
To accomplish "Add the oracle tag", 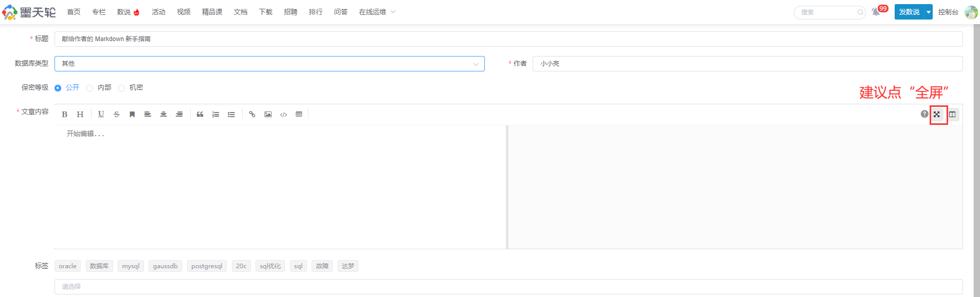I will click(x=67, y=266).
